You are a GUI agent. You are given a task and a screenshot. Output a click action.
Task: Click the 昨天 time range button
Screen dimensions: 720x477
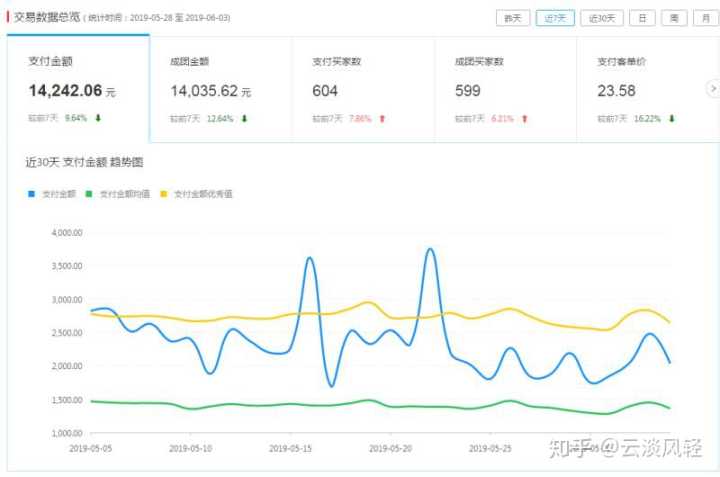[x=512, y=18]
